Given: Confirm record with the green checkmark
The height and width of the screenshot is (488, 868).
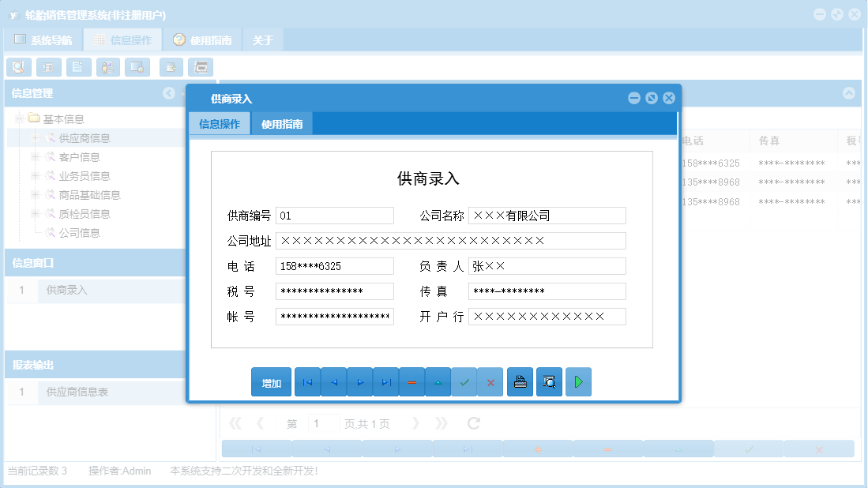Looking at the screenshot, I should pos(464,381).
